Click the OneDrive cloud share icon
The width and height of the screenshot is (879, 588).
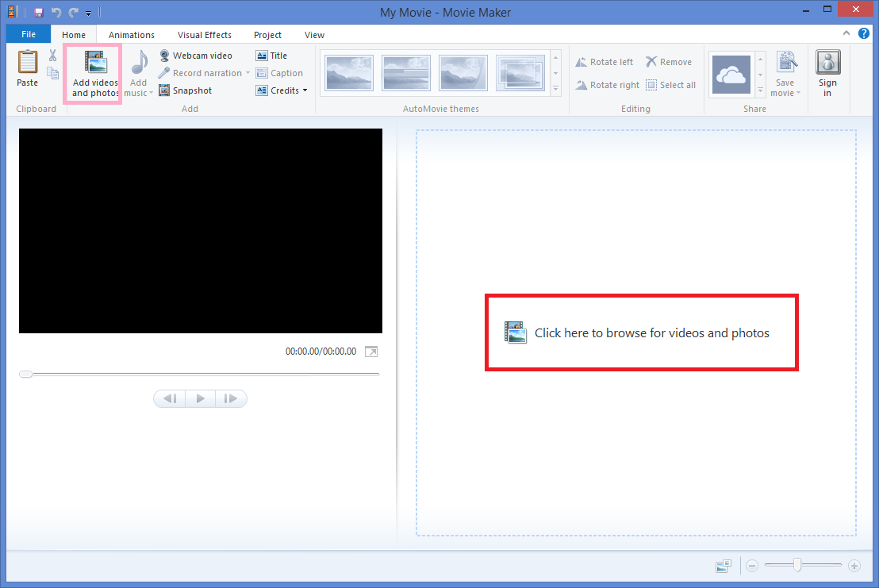pos(731,74)
